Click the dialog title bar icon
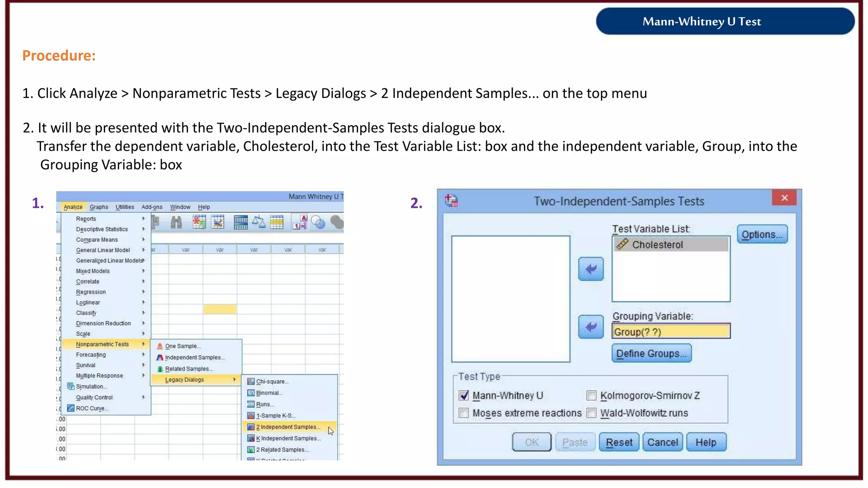The image size is (868, 488). (x=451, y=200)
